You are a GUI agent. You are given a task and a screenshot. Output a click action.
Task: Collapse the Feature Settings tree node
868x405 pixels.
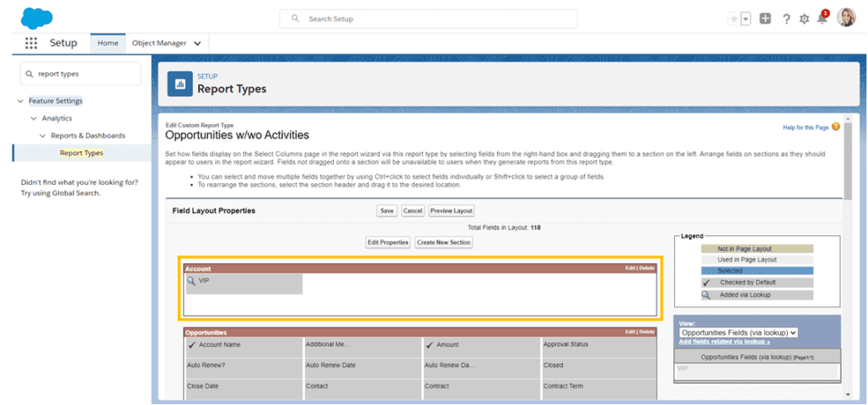(20, 101)
